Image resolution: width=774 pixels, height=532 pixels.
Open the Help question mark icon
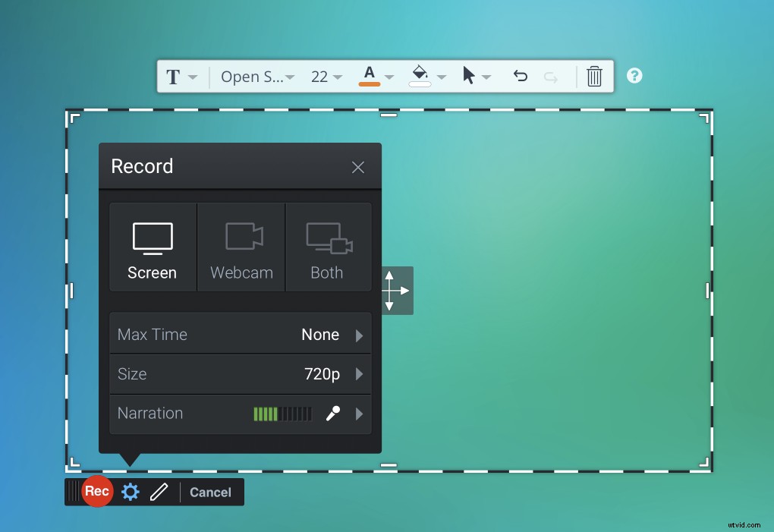634,75
